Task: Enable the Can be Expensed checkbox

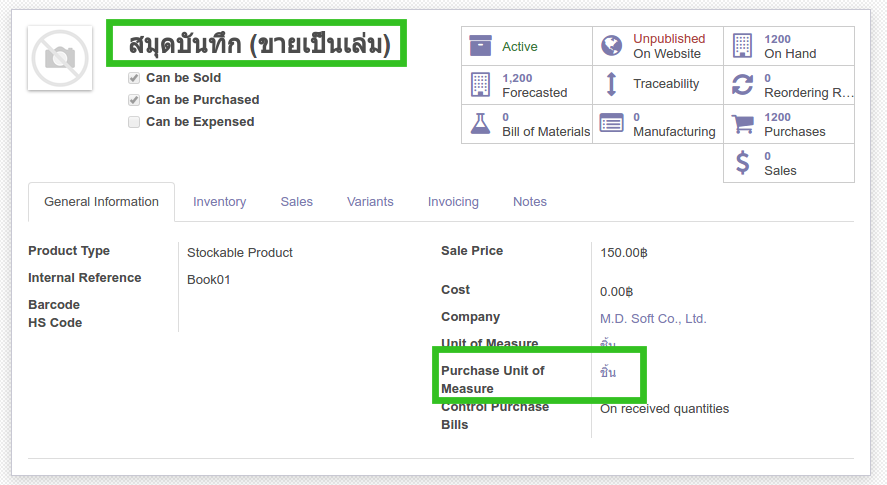Action: 134,122
